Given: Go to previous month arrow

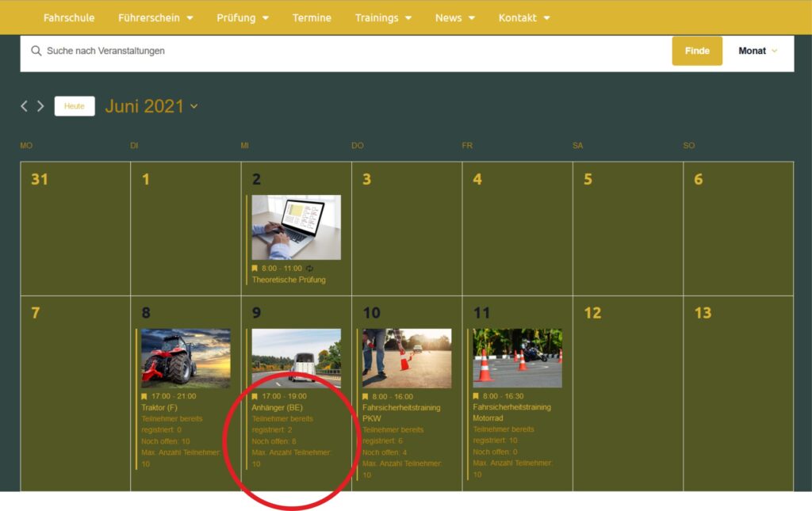Looking at the screenshot, I should coord(25,106).
